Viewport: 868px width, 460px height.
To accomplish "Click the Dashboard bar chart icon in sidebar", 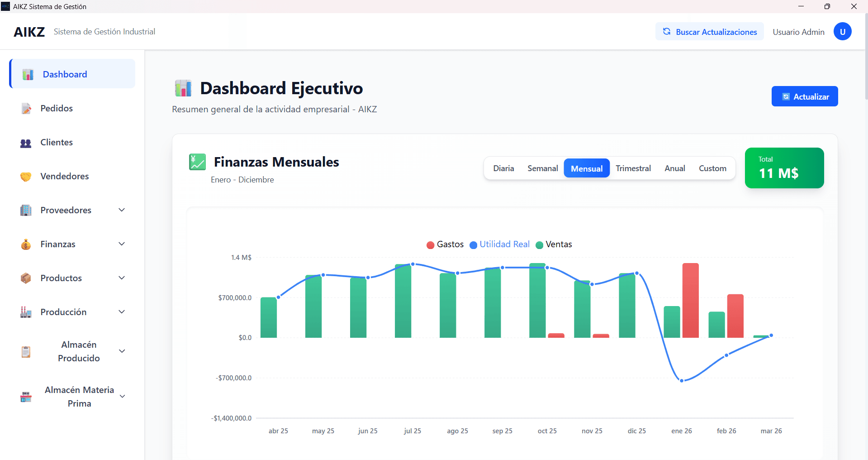I will [28, 74].
